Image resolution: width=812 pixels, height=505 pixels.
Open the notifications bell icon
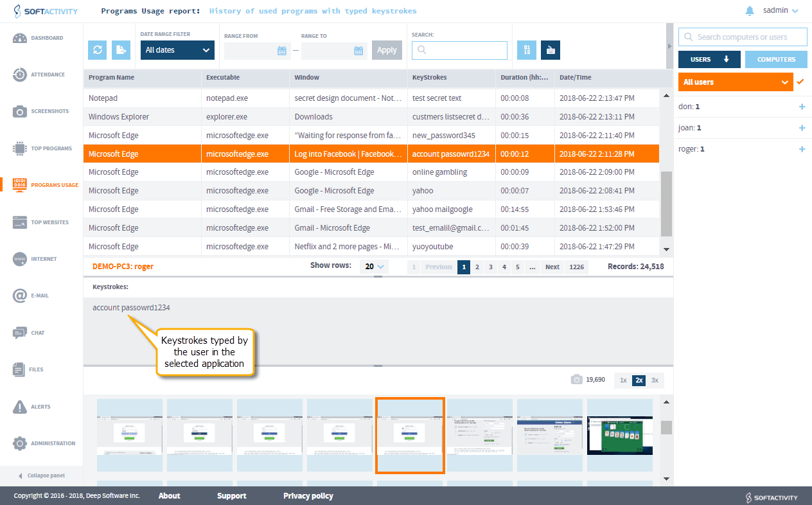(749, 11)
